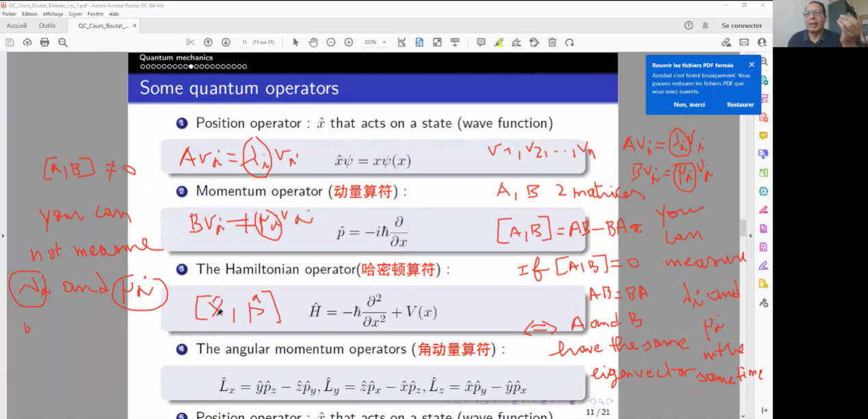
Task: Click the print document icon
Action: 44,42
